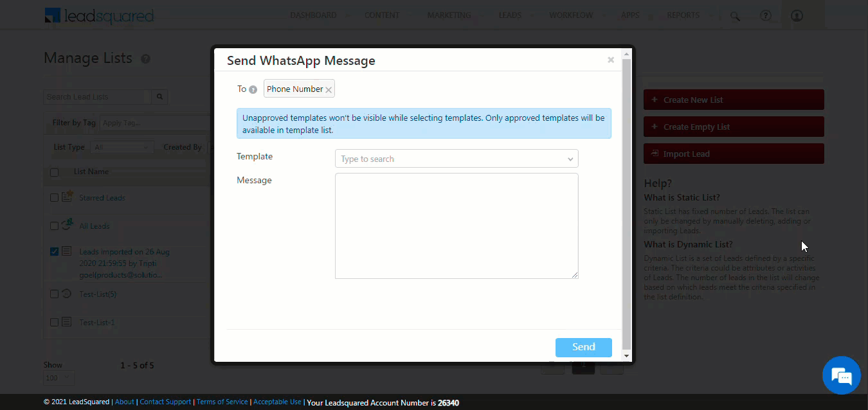Close the Send WhatsApp Message dialog
The height and width of the screenshot is (410, 868).
(x=611, y=60)
